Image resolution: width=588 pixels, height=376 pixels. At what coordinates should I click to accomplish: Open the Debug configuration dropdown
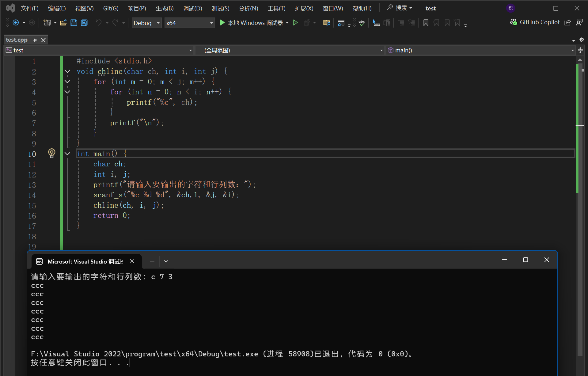point(146,23)
